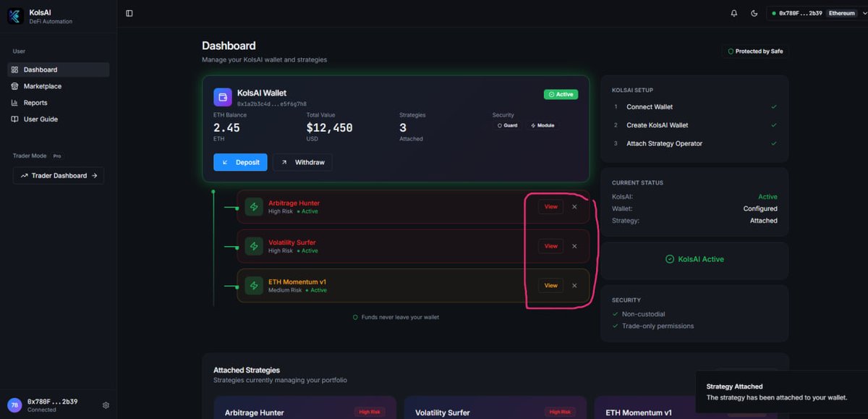
Task: Click the KolsAI logo icon
Action: [x=15, y=16]
